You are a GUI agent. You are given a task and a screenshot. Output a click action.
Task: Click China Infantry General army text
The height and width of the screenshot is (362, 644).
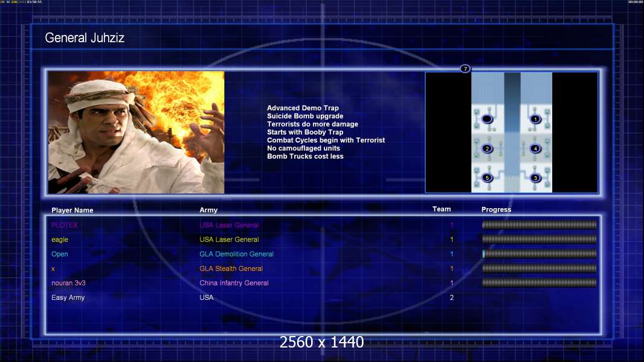pyautogui.click(x=234, y=284)
